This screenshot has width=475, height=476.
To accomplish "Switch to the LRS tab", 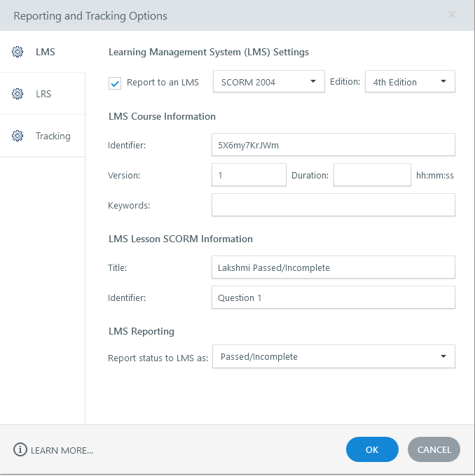I will (43, 94).
